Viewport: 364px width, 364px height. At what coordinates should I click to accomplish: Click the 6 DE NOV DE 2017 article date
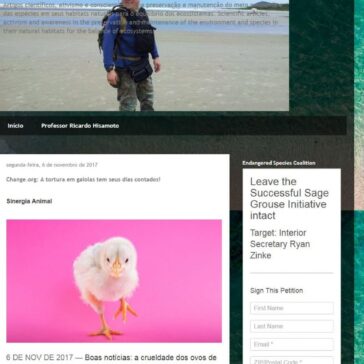[39, 358]
